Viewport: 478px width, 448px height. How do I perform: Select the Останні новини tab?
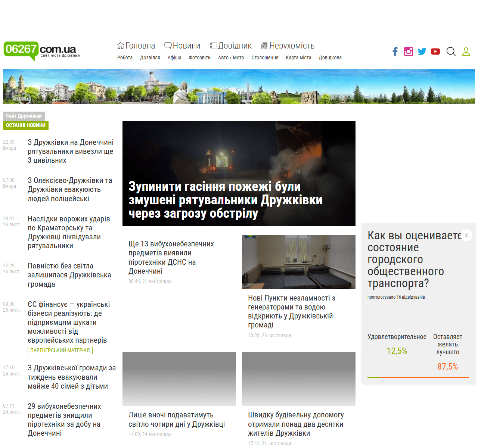[x=26, y=125]
